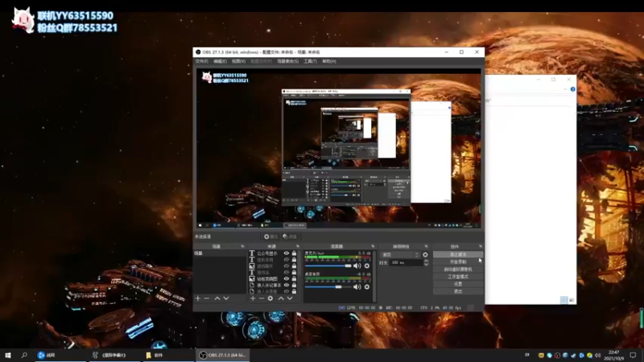
Task: Open the 编辑(E) menu
Action: [x=220, y=61]
